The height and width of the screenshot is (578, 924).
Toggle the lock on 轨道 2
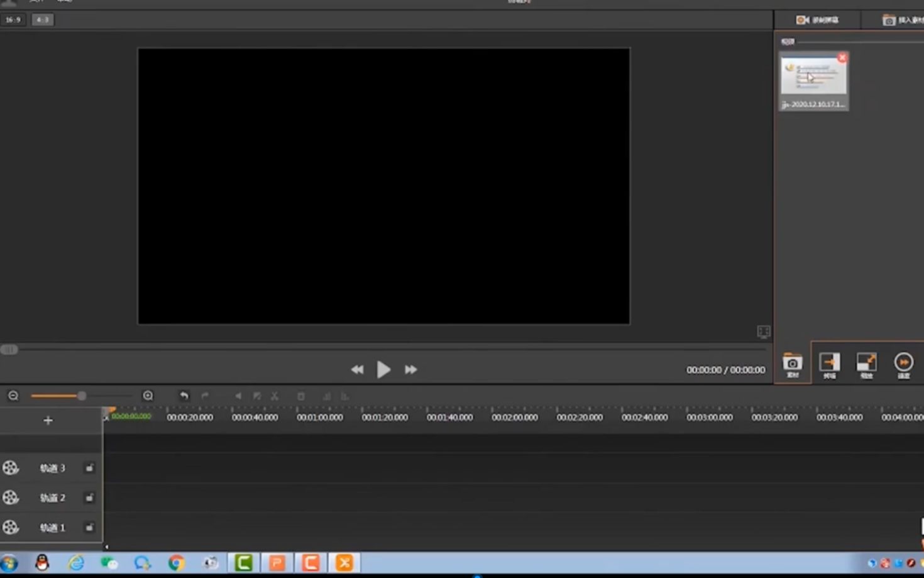(89, 497)
